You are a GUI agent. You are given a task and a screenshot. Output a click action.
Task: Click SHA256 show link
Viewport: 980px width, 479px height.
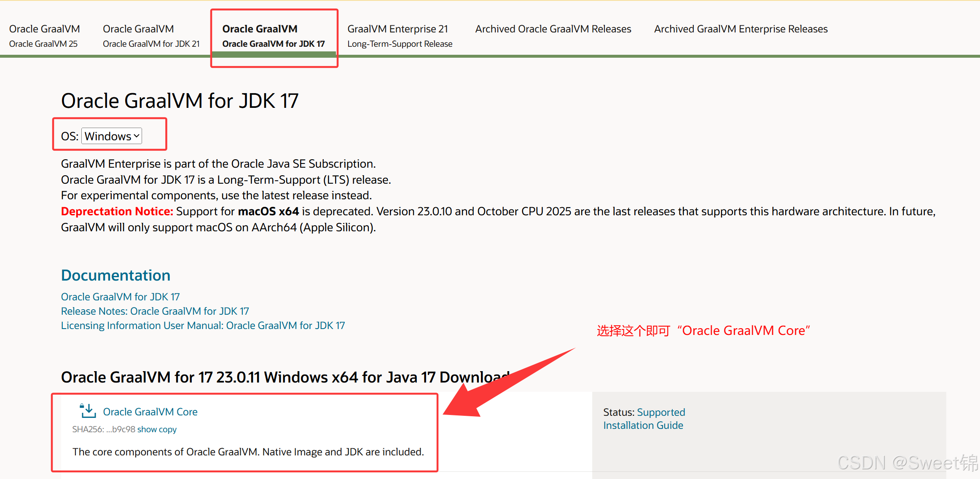(x=147, y=429)
